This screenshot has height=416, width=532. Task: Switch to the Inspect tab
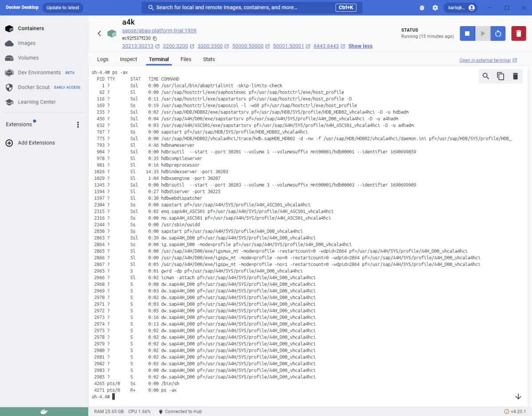pos(129,59)
